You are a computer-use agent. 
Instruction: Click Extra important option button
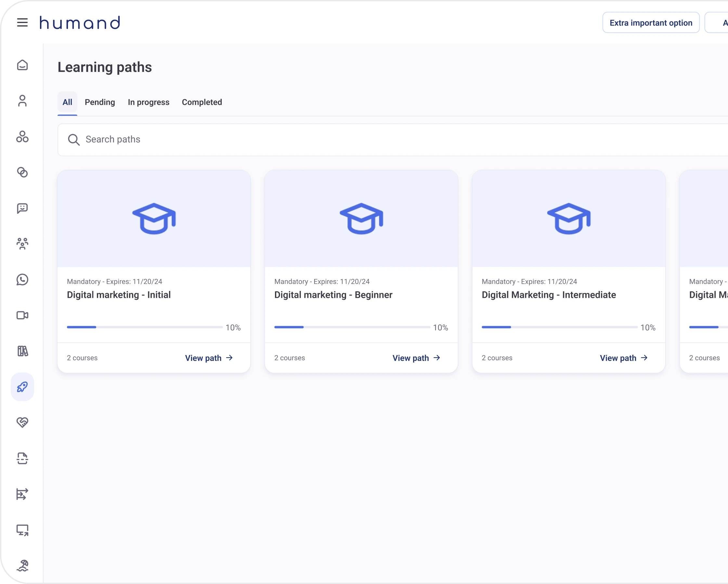[x=651, y=22]
